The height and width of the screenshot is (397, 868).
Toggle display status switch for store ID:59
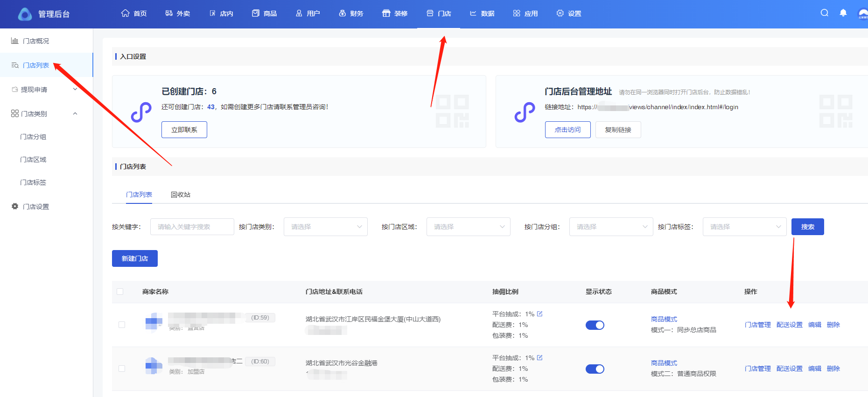pyautogui.click(x=595, y=325)
